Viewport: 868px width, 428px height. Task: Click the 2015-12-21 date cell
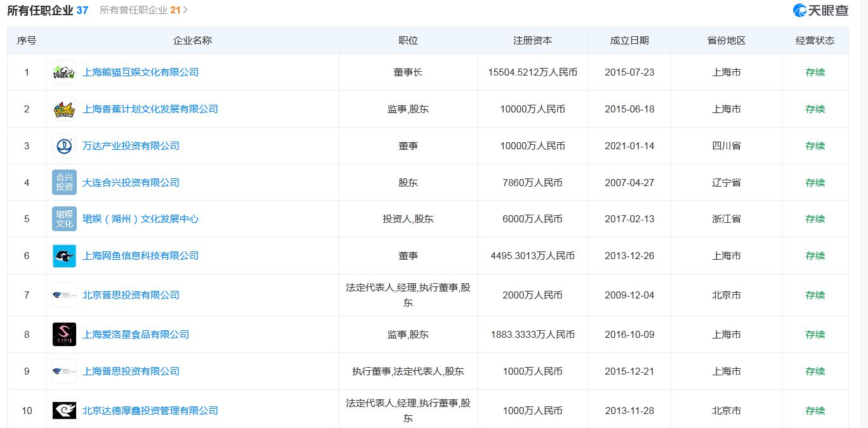tap(629, 371)
